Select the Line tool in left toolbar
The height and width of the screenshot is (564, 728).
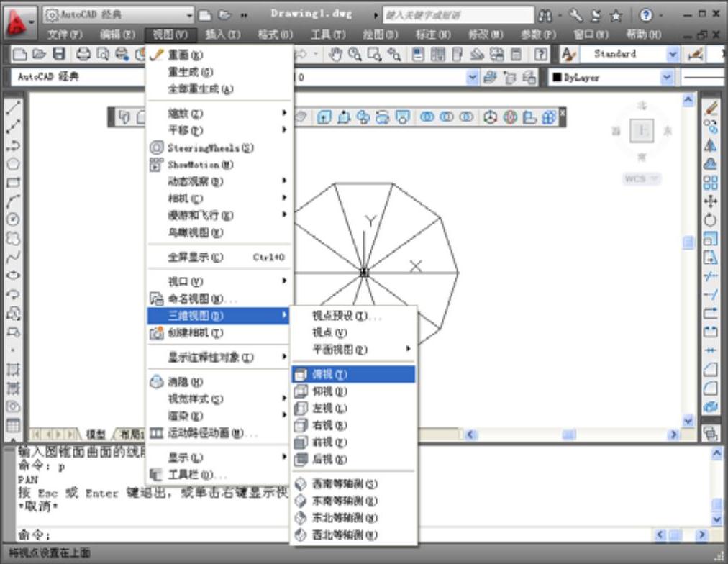coord(13,108)
